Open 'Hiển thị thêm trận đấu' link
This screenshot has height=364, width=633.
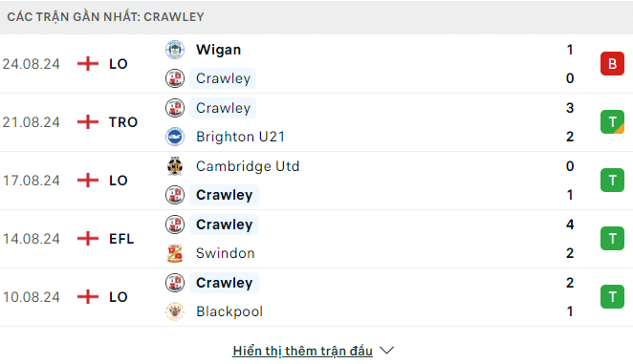click(302, 351)
